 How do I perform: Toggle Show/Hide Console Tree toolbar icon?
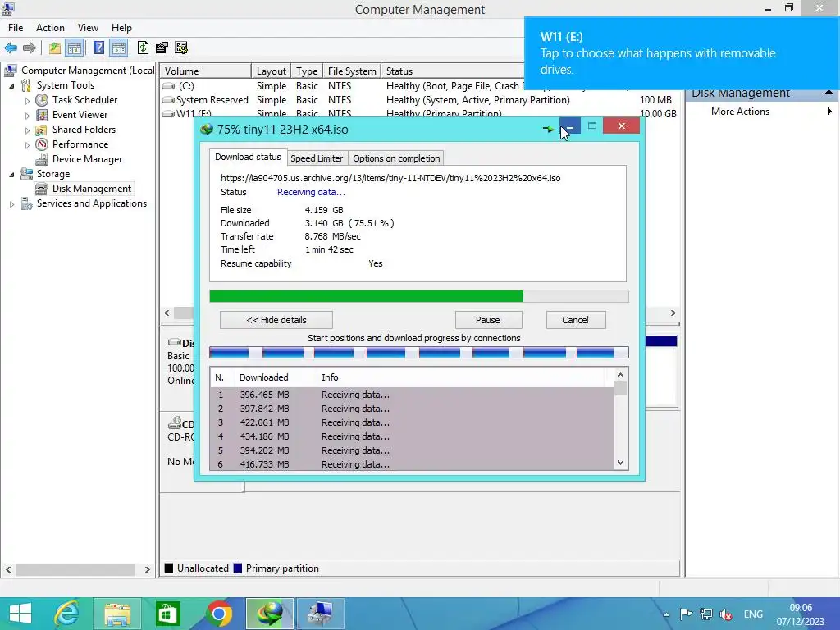pyautogui.click(x=75, y=48)
